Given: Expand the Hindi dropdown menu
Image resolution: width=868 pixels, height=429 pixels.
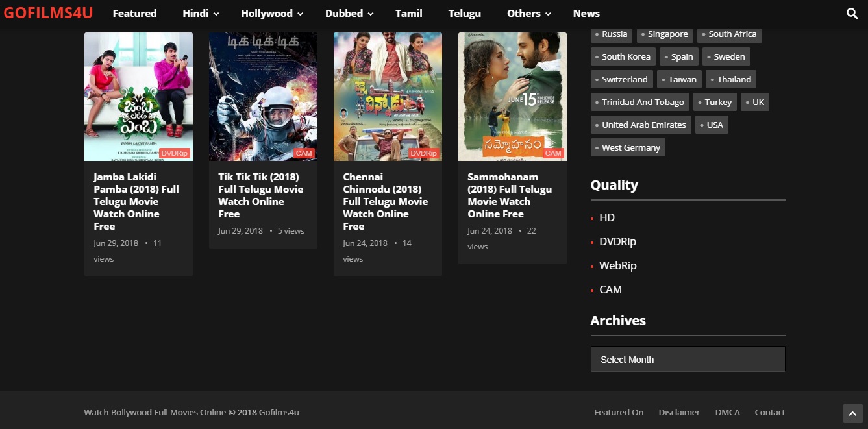Looking at the screenshot, I should click(x=201, y=14).
